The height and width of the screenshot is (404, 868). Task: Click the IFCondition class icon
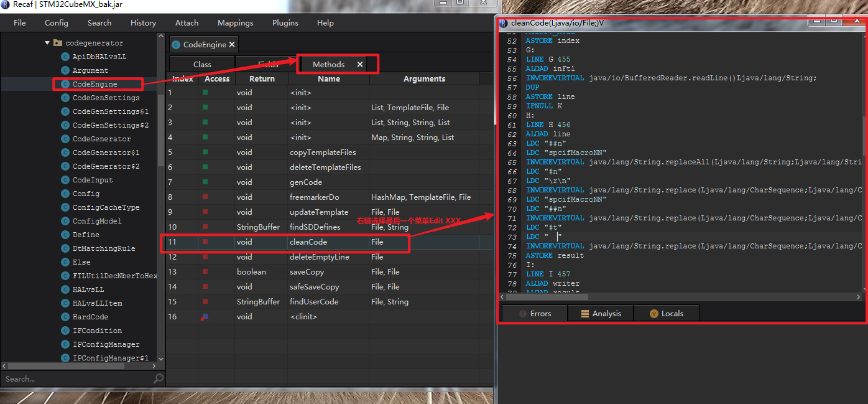(66, 331)
